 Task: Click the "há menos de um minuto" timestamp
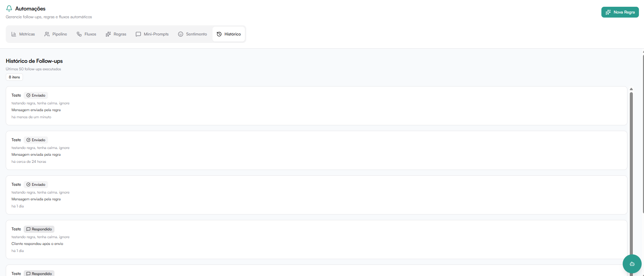[x=31, y=117]
